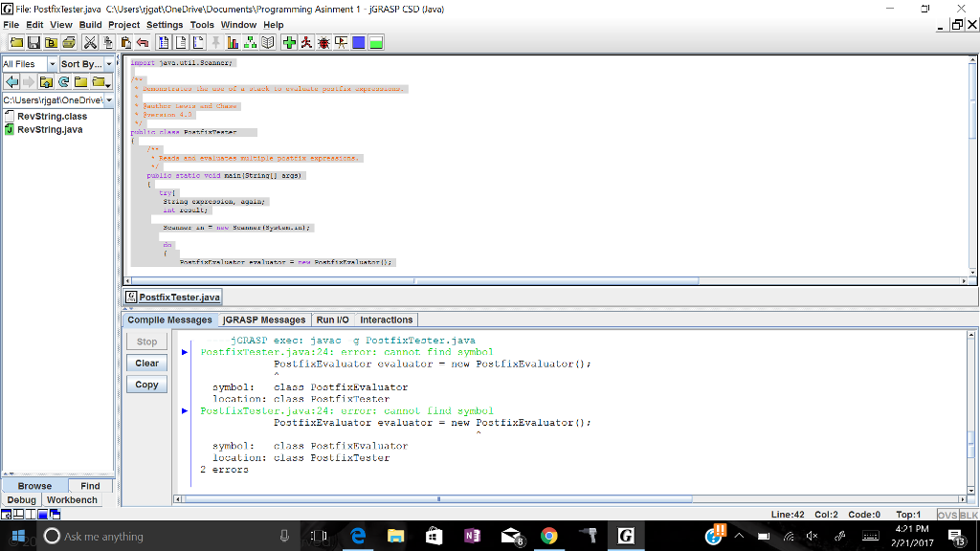The image size is (980, 551).
Task: Open the View menu
Action: coord(61,25)
